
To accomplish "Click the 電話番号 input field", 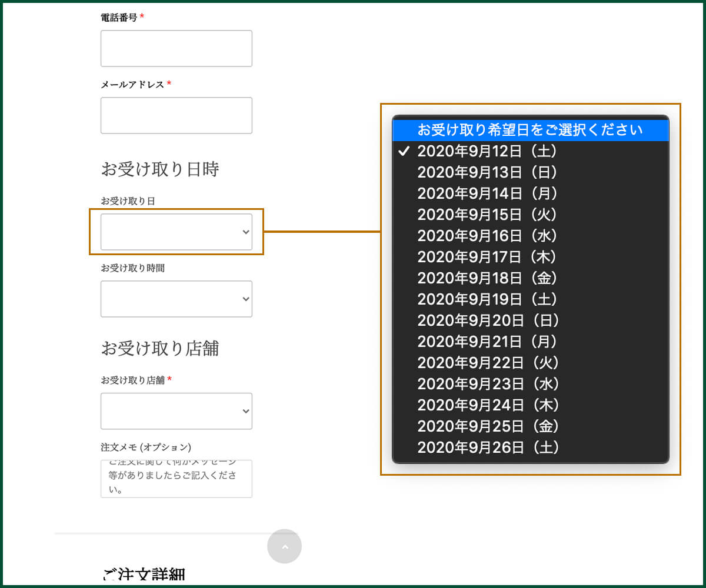I will [x=176, y=48].
